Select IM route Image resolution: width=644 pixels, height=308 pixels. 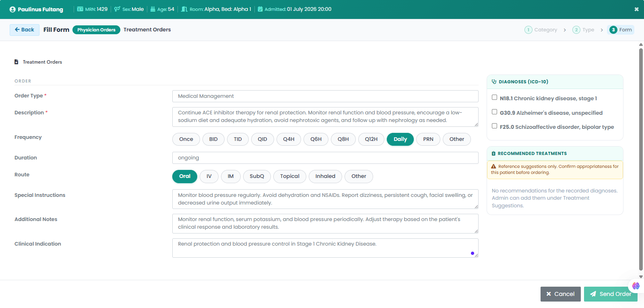point(231,176)
